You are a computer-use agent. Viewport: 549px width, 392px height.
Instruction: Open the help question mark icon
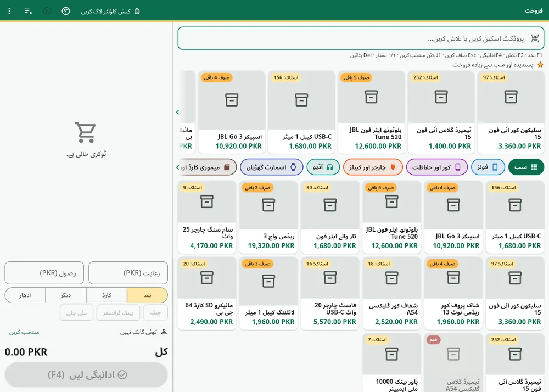(66, 11)
